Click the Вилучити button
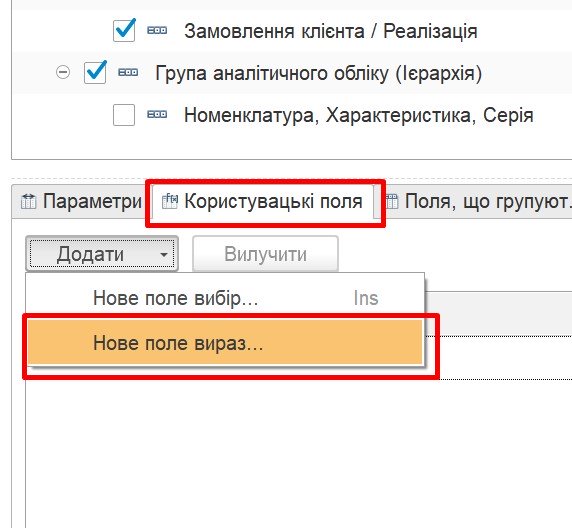The width and height of the screenshot is (572, 528). (x=266, y=254)
